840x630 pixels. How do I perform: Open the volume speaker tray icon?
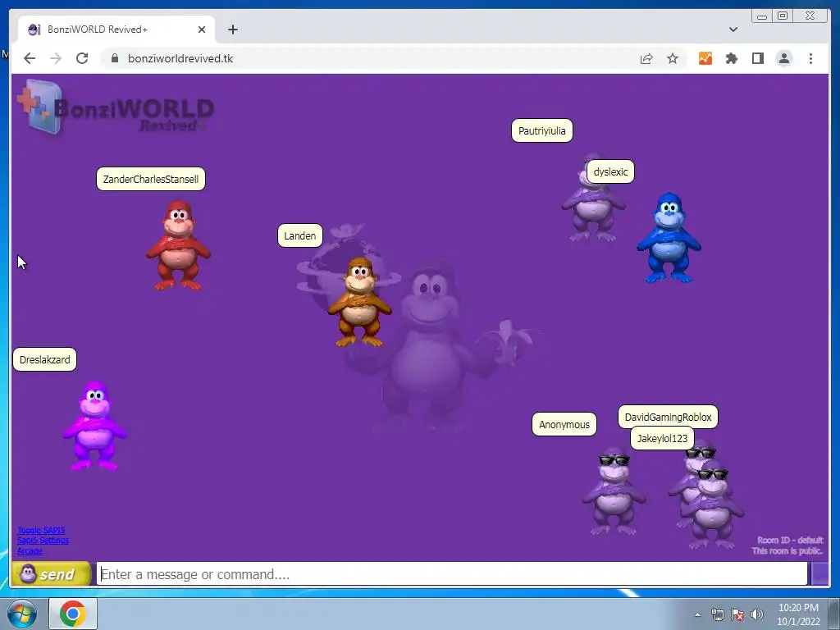point(757,614)
